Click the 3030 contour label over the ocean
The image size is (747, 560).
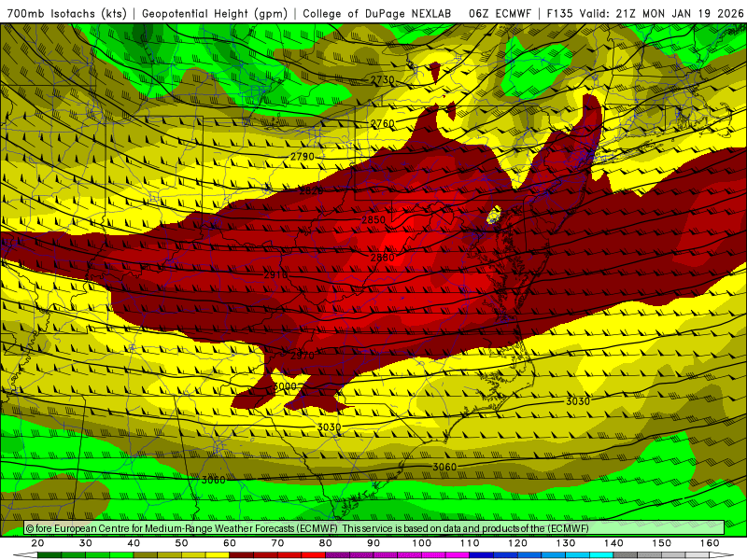click(x=578, y=401)
